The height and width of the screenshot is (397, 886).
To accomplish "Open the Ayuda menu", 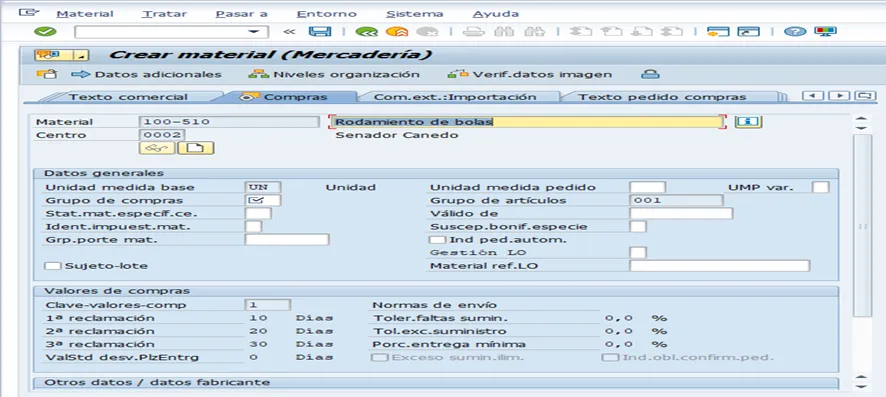I will click(x=496, y=14).
